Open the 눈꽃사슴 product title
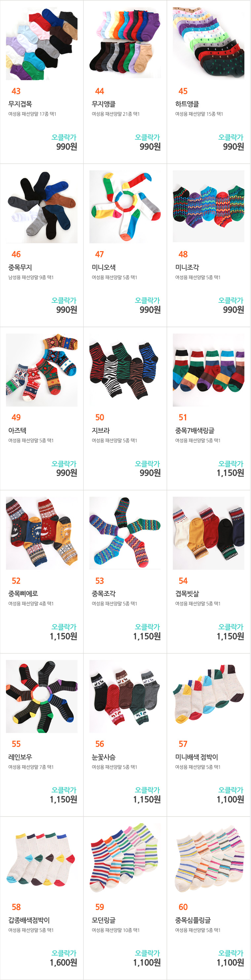251x980 pixels. click(x=103, y=757)
